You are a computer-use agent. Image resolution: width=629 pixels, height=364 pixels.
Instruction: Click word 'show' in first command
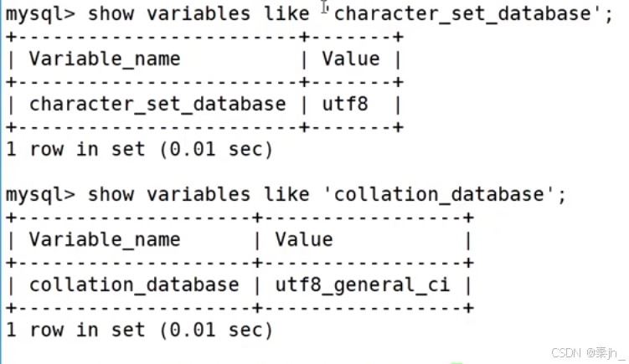point(111,14)
